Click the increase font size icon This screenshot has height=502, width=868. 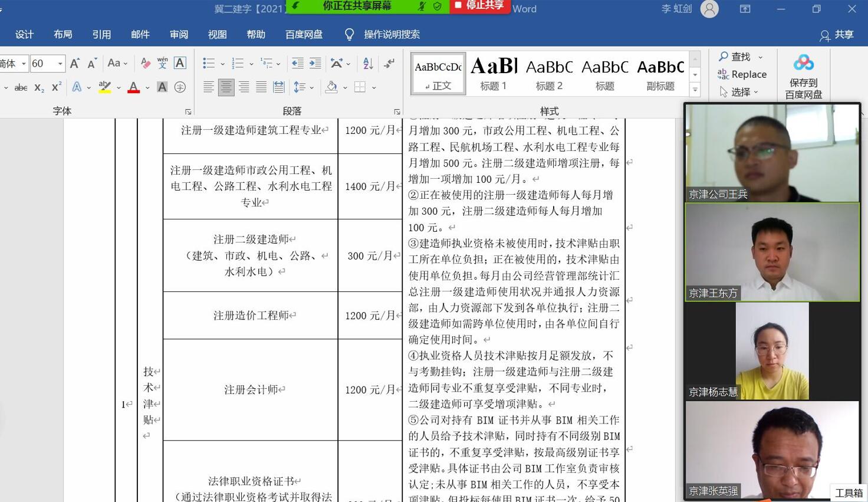[x=74, y=63]
